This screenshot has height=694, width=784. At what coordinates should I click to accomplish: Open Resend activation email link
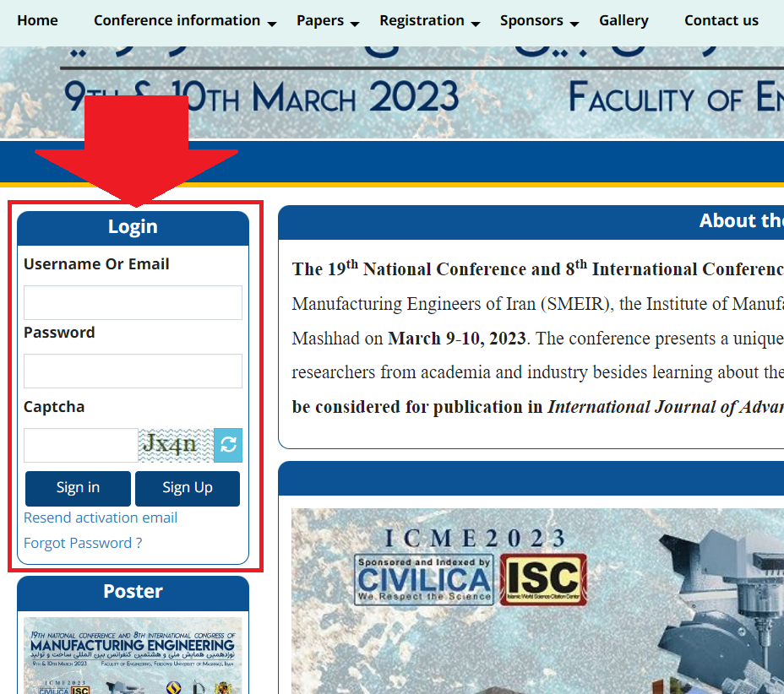coord(101,518)
